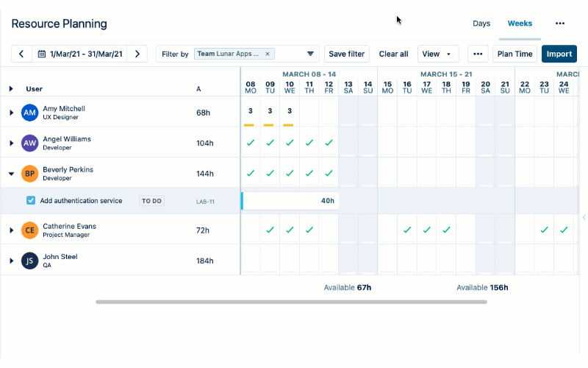Go to previous date range arrow
Screen dimensions: 588x368
[x=21, y=54]
